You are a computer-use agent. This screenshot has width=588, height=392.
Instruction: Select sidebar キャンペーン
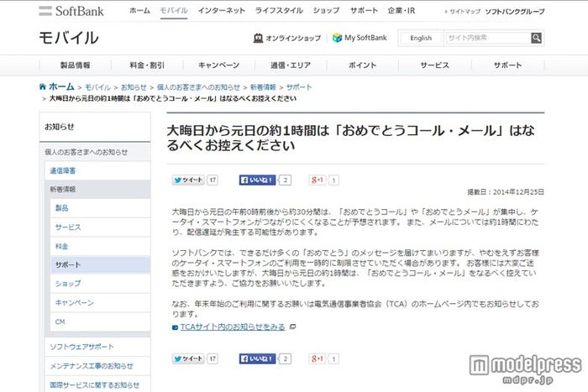(x=100, y=302)
